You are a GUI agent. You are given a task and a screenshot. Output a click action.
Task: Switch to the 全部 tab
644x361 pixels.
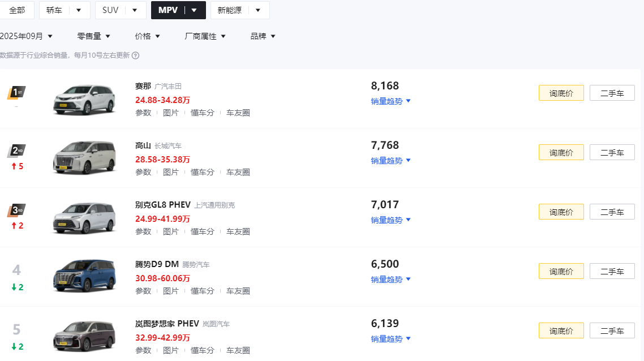[17, 10]
